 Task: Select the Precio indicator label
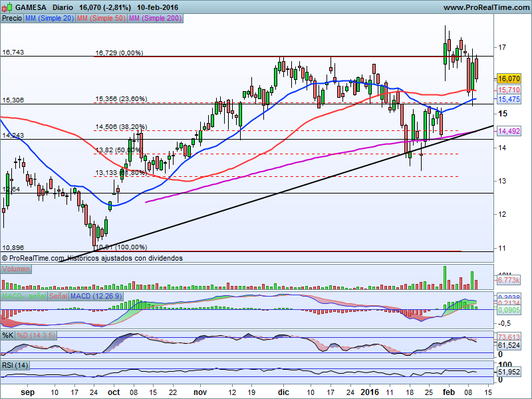pos(12,19)
